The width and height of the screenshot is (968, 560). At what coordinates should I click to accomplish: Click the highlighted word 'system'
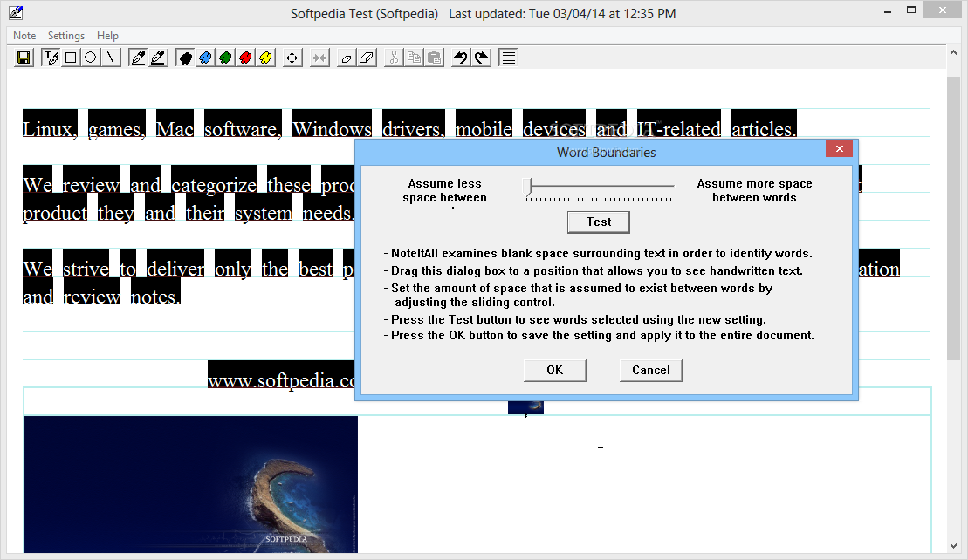264,208
